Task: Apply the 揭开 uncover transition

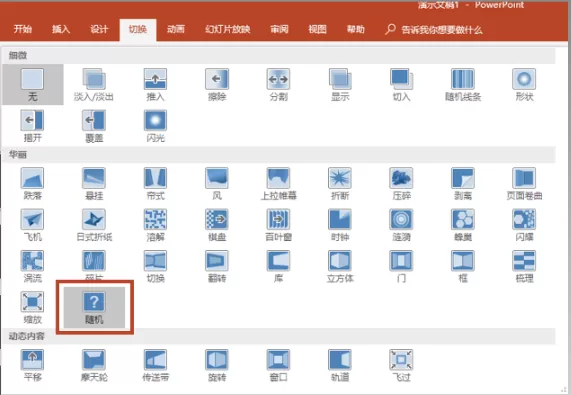Action: coord(32,126)
